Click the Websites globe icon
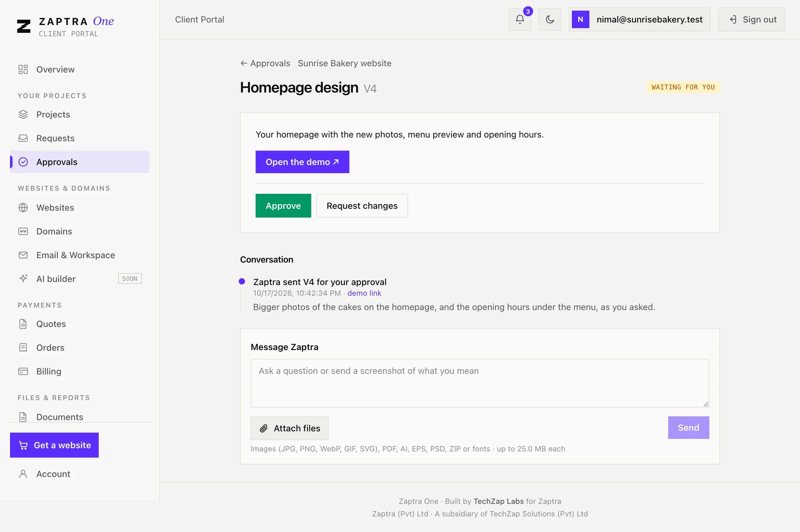800x532 pixels. point(23,208)
